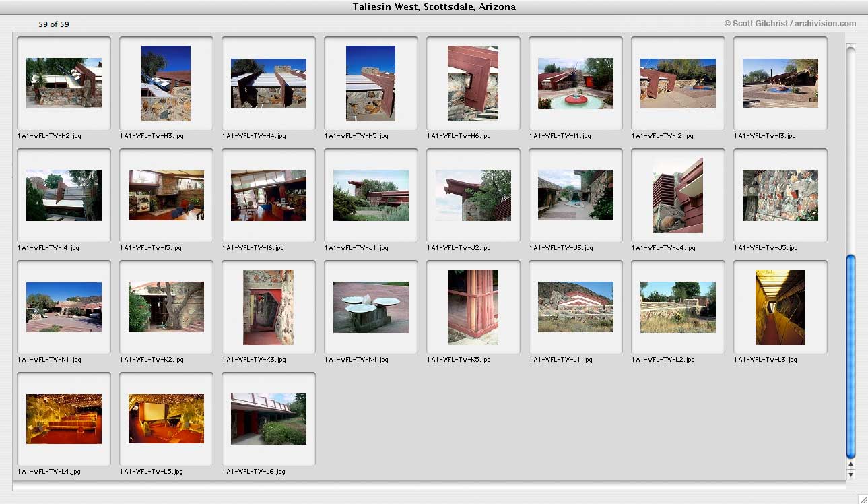
Task: Click the Scott Gilchrist archivision.com credit
Action: point(790,24)
